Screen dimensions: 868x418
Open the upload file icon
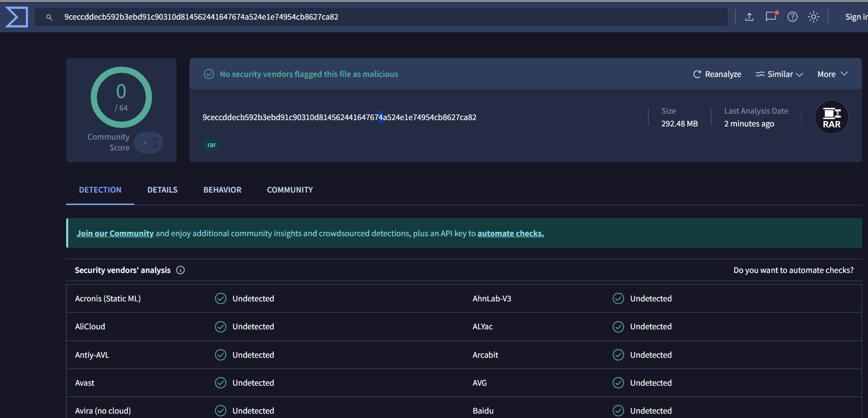coord(749,17)
